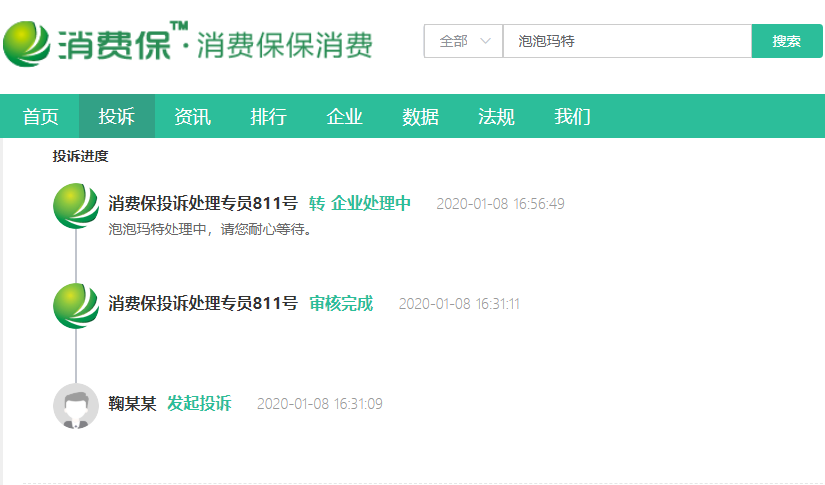Click the 审核完成 status

pyautogui.click(x=341, y=304)
